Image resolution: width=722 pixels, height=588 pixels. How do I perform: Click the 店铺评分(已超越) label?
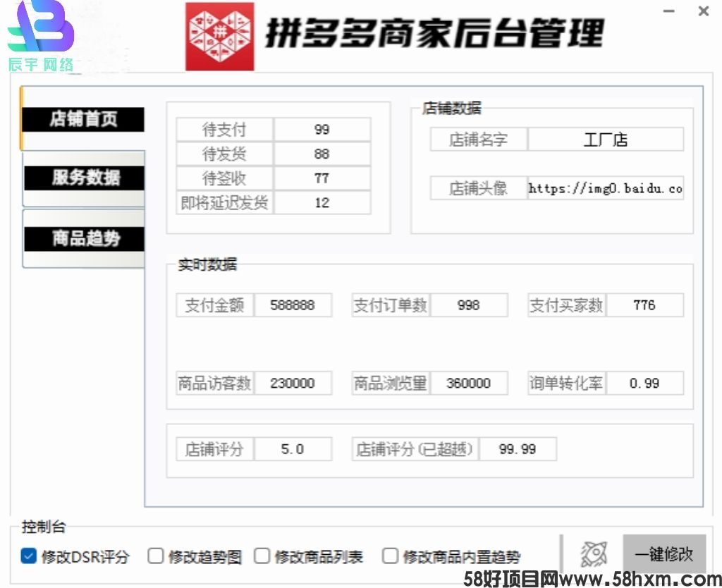point(415,449)
